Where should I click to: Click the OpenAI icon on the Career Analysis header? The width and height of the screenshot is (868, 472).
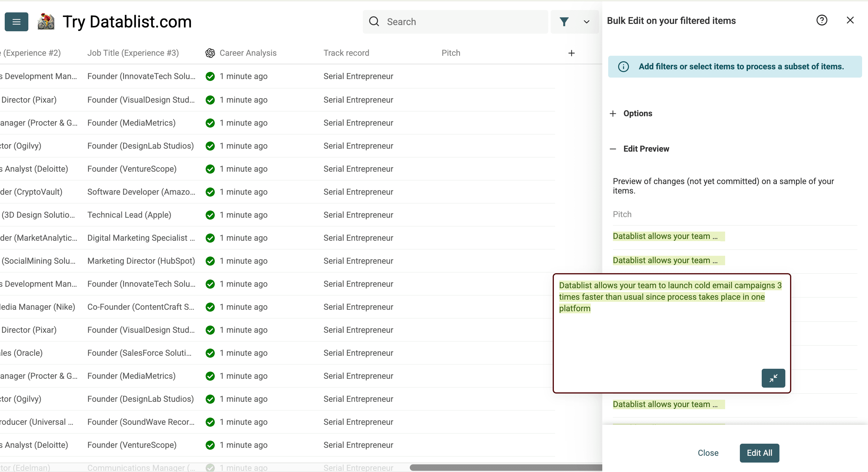coord(210,53)
